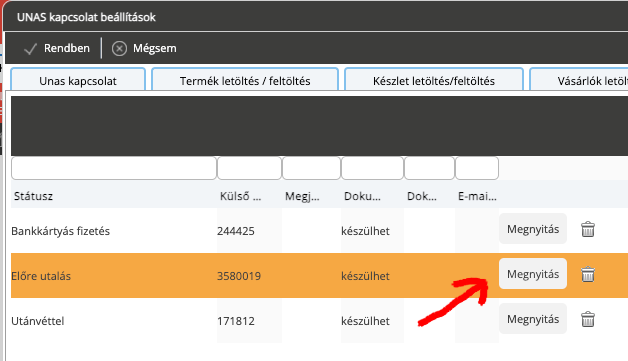628x361 pixels.
Task: Sort by the Külső column header
Action: coord(240,196)
